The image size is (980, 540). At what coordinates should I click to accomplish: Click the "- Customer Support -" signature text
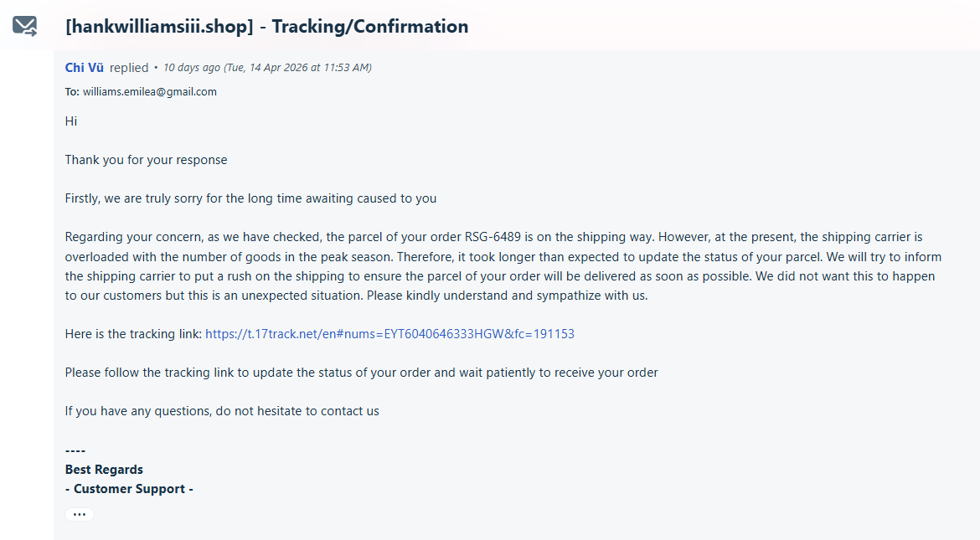129,489
